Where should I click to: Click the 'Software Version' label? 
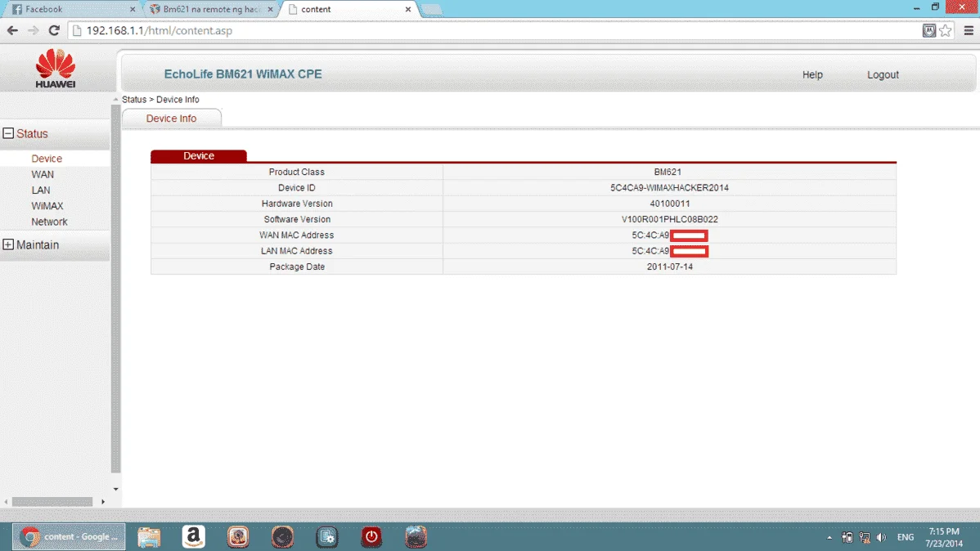tap(297, 219)
